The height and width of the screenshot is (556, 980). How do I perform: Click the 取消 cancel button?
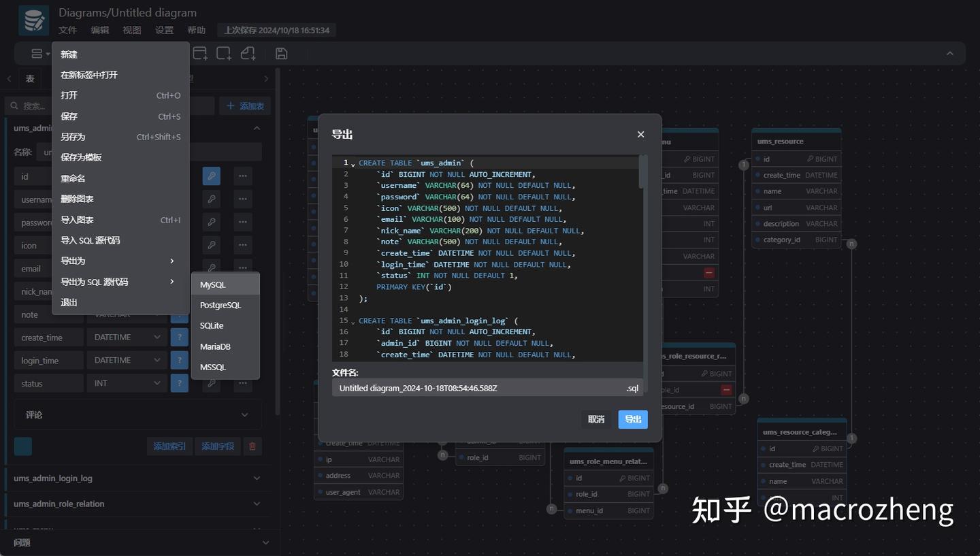(596, 419)
